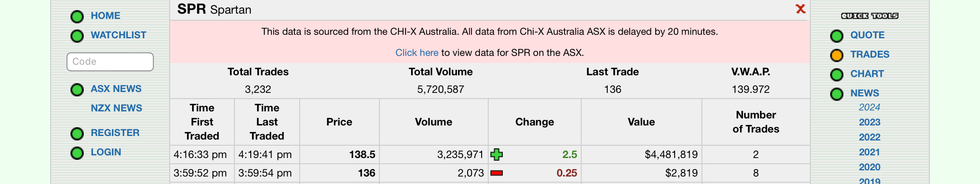Click the Volume column header
Viewport: 980px width, 184px height.
[434, 122]
